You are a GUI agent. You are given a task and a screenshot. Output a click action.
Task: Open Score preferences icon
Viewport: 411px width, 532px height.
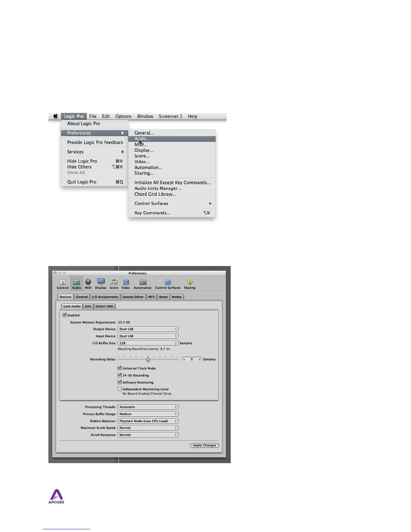point(114,284)
